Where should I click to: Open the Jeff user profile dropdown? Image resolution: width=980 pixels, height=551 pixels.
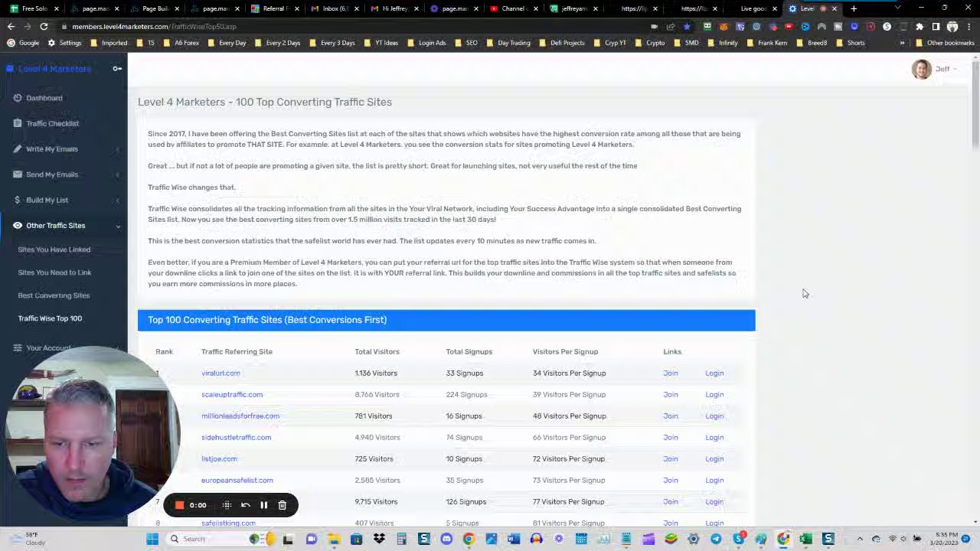(946, 69)
